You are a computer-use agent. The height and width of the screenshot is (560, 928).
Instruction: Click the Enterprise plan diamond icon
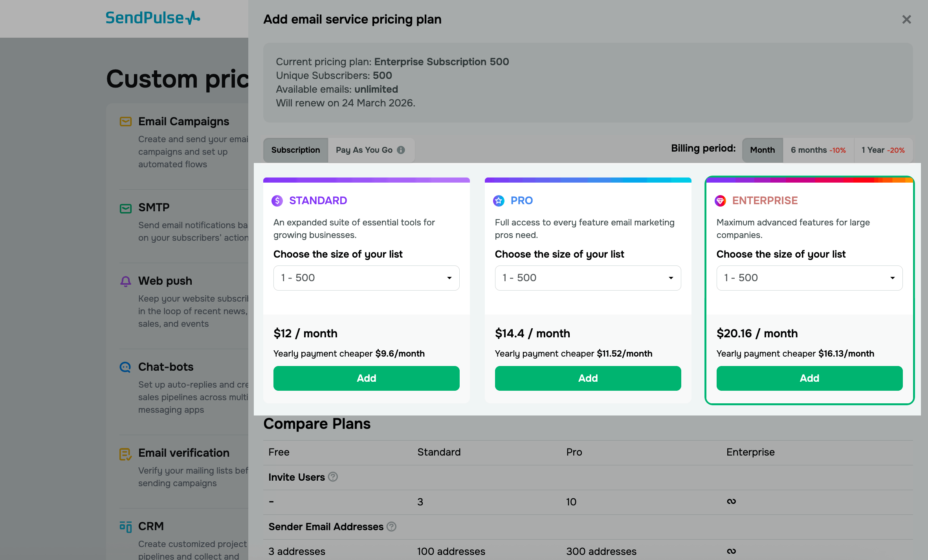click(x=720, y=201)
